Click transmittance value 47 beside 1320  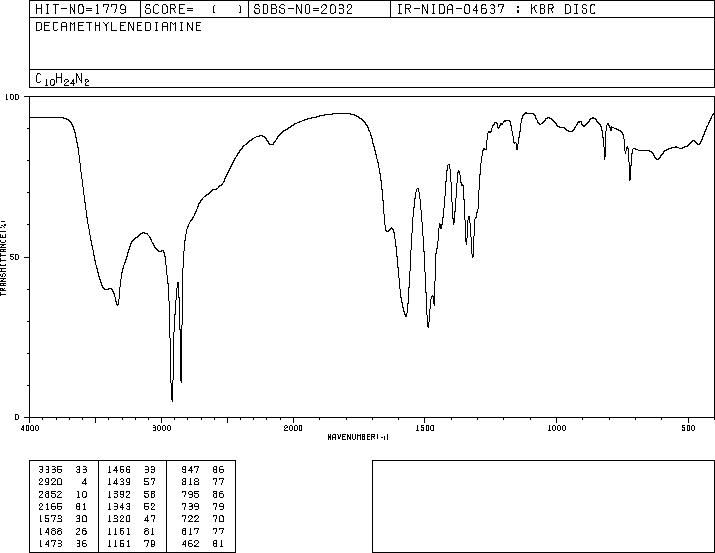pos(150,519)
